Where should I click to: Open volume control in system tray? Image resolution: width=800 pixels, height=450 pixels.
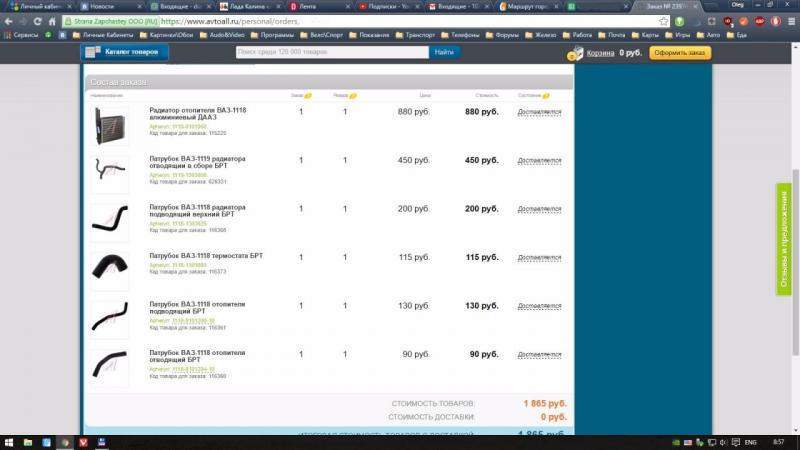click(x=723, y=442)
